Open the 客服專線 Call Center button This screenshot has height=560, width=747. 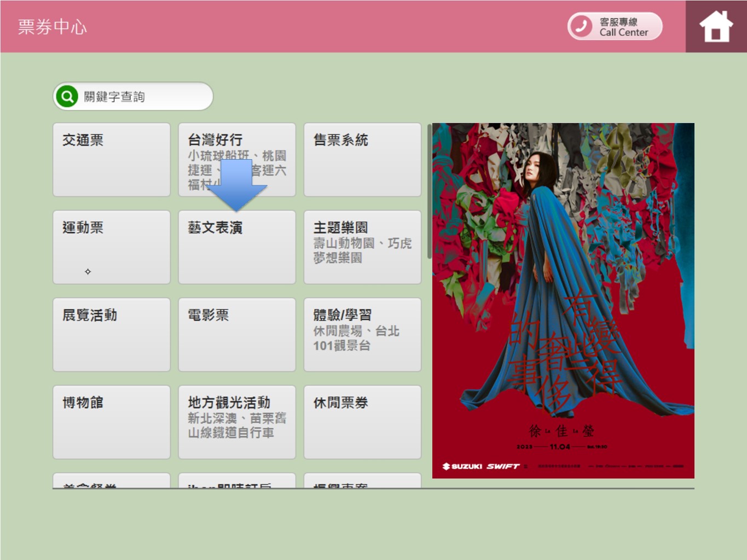point(615,26)
